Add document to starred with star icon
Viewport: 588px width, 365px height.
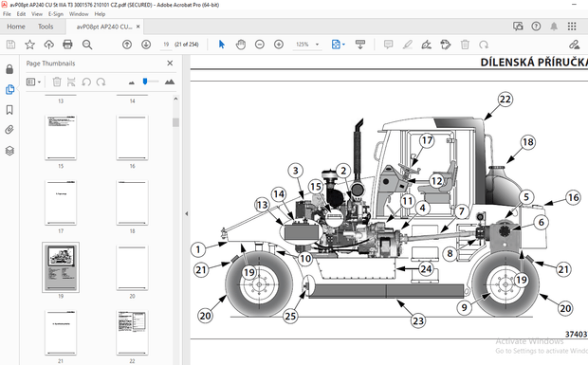pos(29,45)
